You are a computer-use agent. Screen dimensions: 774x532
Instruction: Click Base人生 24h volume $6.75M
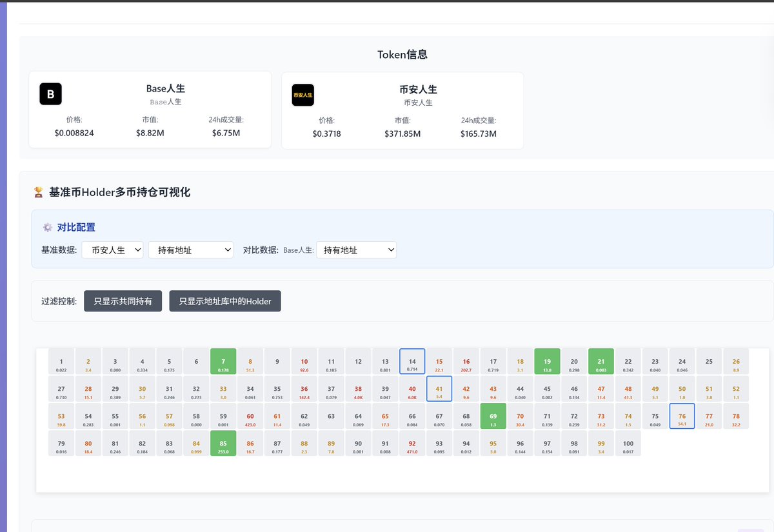tap(226, 133)
